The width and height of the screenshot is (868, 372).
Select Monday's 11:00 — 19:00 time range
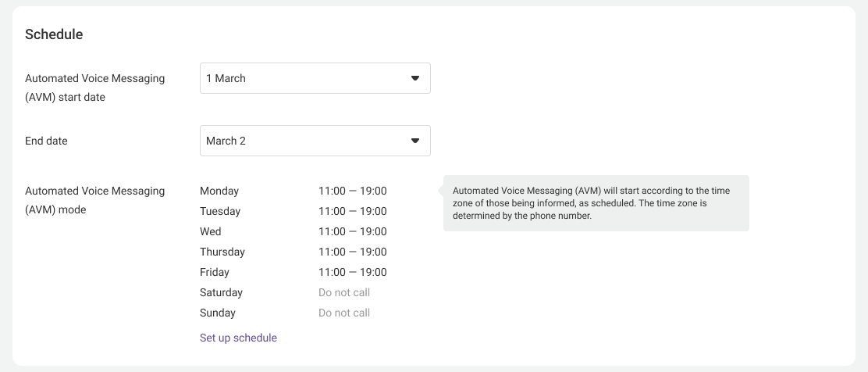pyautogui.click(x=352, y=191)
